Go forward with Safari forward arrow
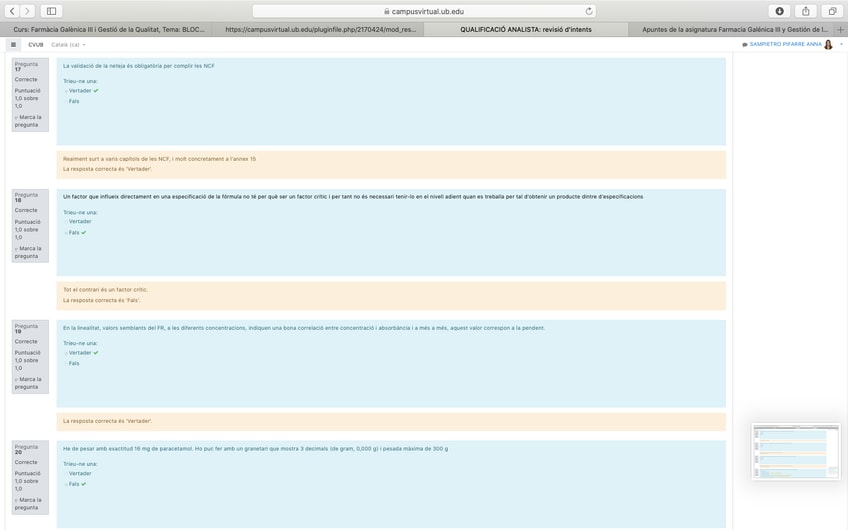This screenshot has height=530, width=848. click(x=27, y=11)
